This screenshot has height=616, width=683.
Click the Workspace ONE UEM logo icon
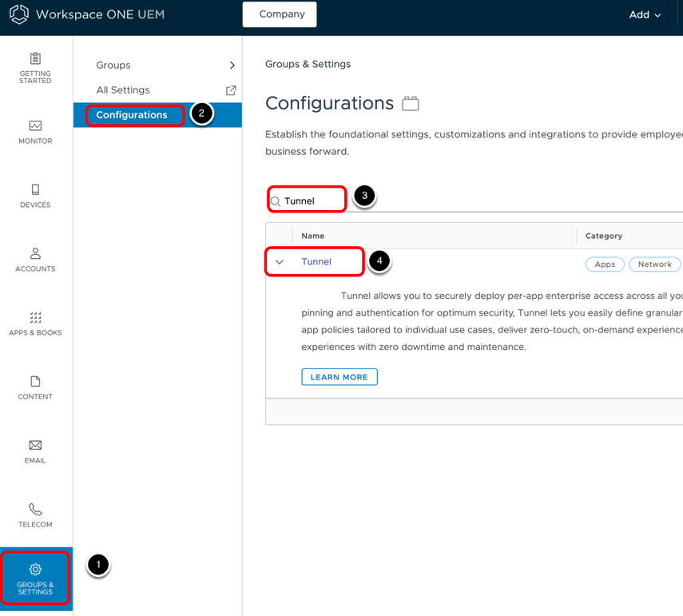pos(18,14)
